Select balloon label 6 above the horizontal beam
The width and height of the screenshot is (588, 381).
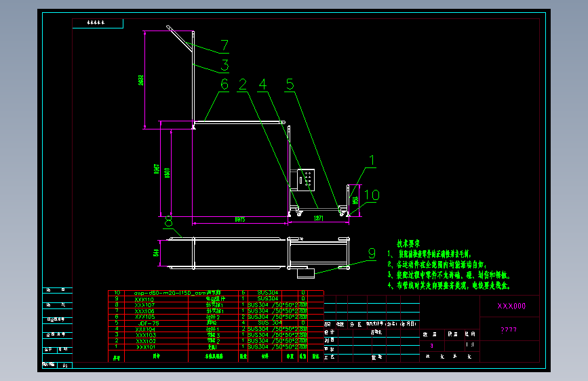[224, 84]
